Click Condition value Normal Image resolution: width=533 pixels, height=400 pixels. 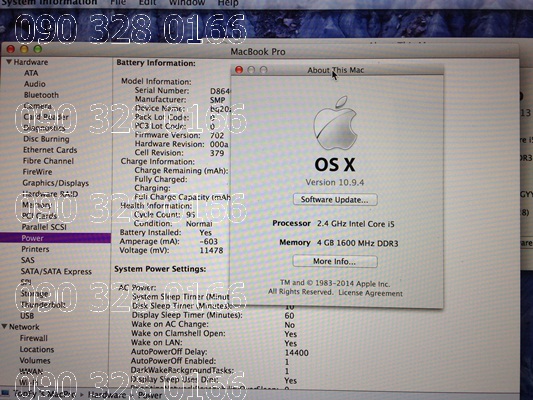[199, 224]
